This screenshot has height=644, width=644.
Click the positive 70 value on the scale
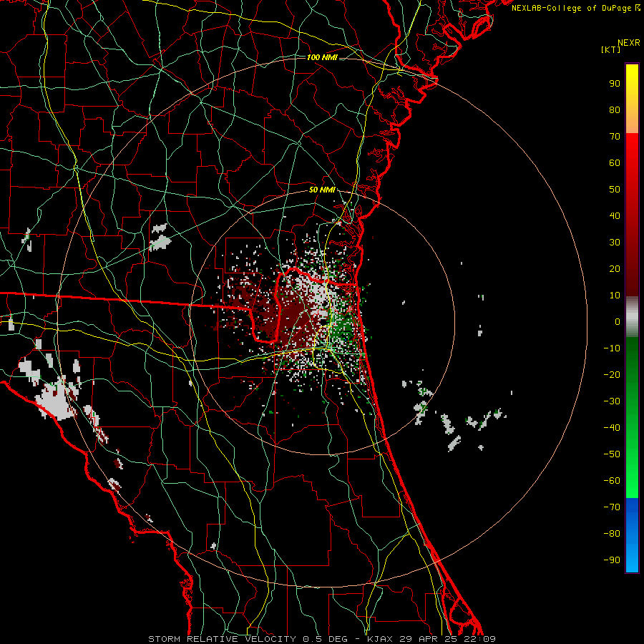click(615, 137)
